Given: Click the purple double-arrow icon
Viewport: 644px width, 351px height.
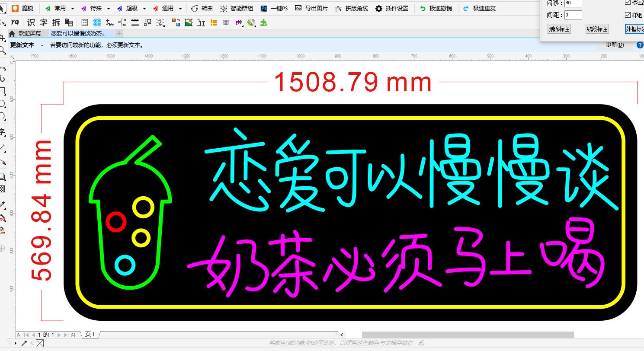Looking at the screenshot, I should (239, 22).
